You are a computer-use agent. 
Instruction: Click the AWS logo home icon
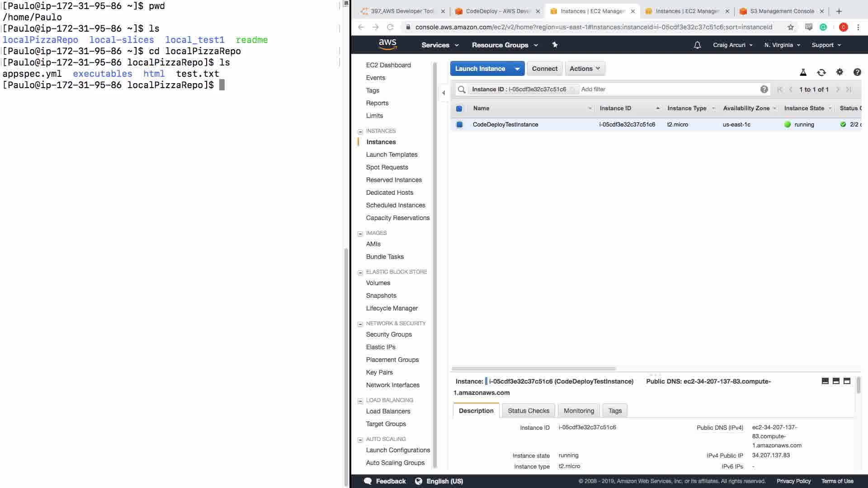387,44
